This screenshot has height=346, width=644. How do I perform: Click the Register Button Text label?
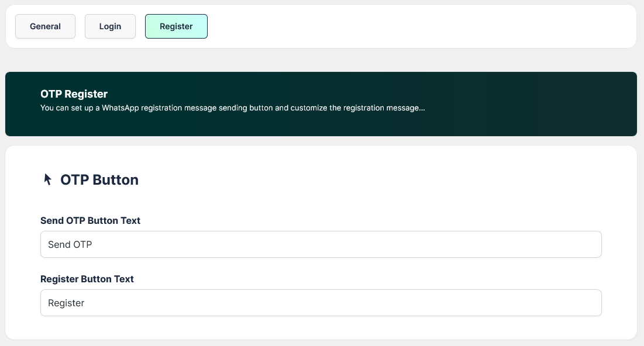[87, 279]
